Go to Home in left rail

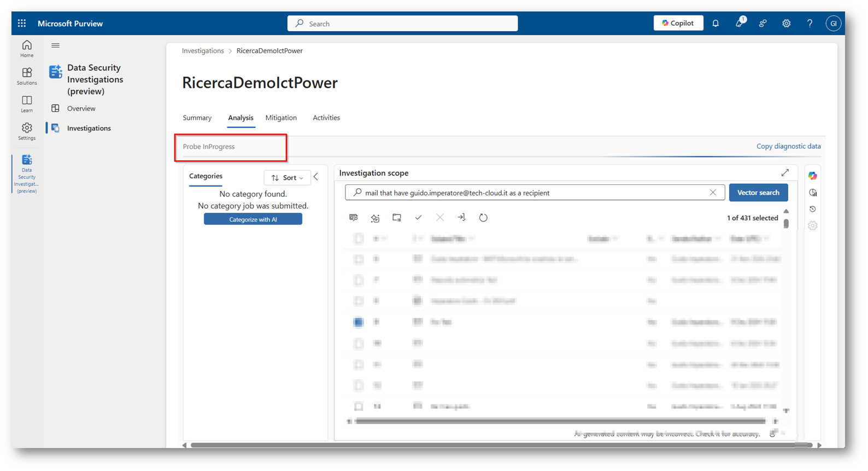pos(27,49)
